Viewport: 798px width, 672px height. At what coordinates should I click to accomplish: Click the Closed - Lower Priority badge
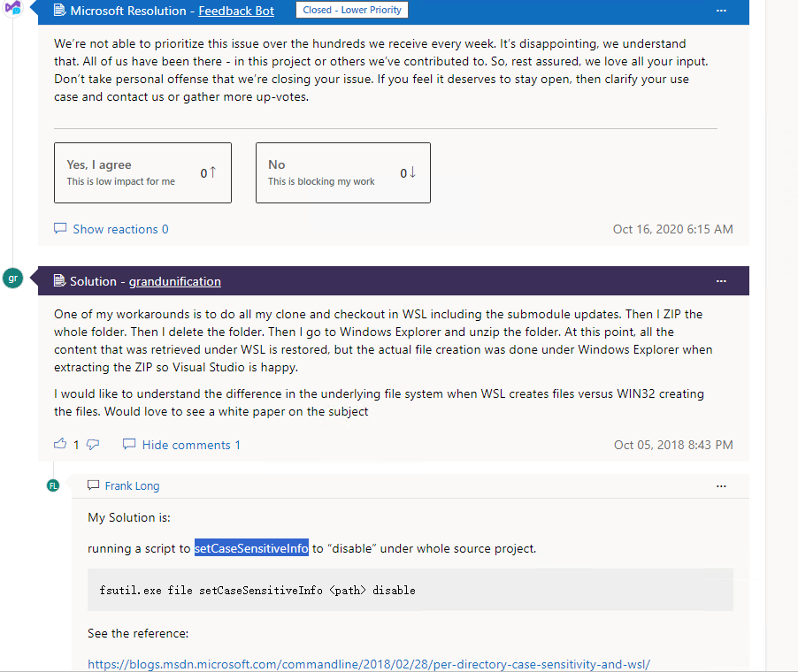(352, 10)
